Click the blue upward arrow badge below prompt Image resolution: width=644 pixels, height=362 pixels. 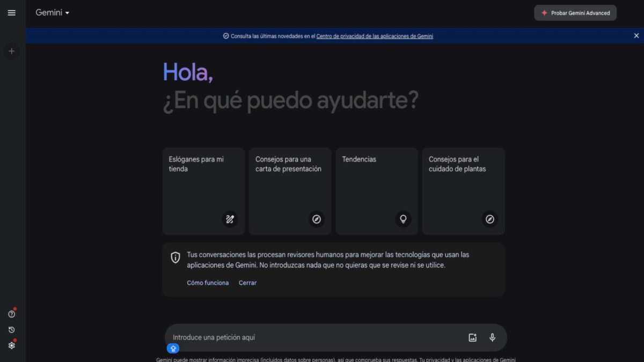tap(173, 349)
